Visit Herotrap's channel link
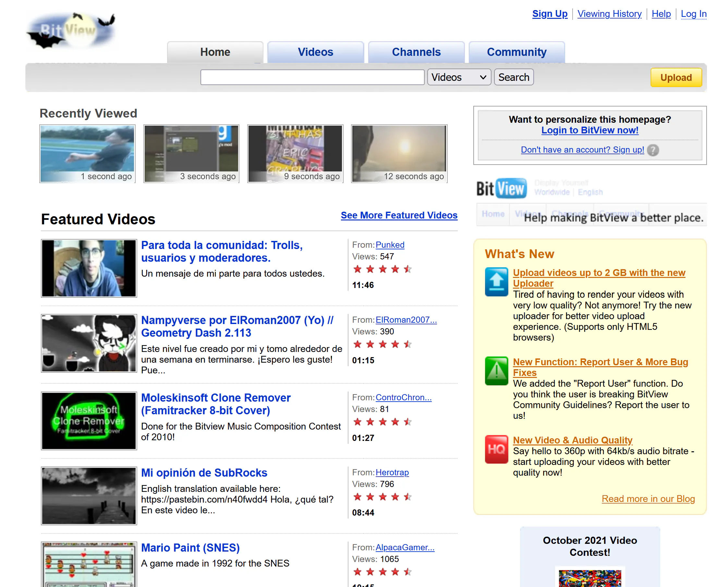Image resolution: width=728 pixels, height=587 pixels. 392,472
